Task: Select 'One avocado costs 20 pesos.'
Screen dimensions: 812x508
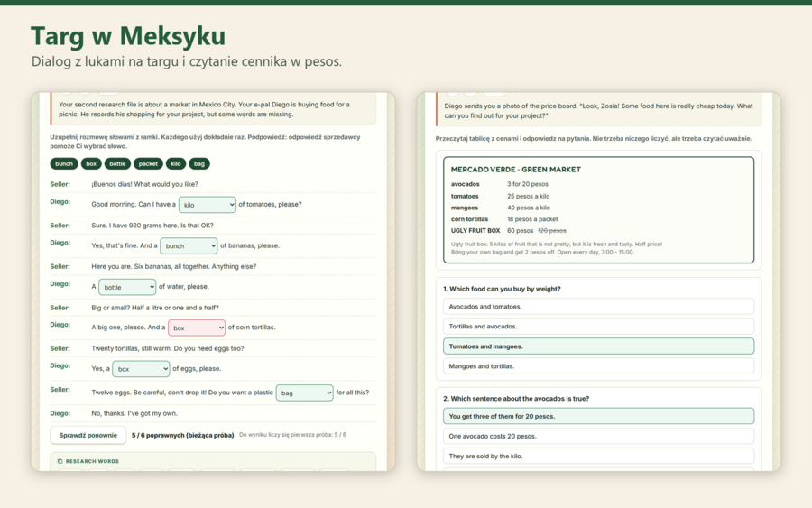Action: point(599,436)
